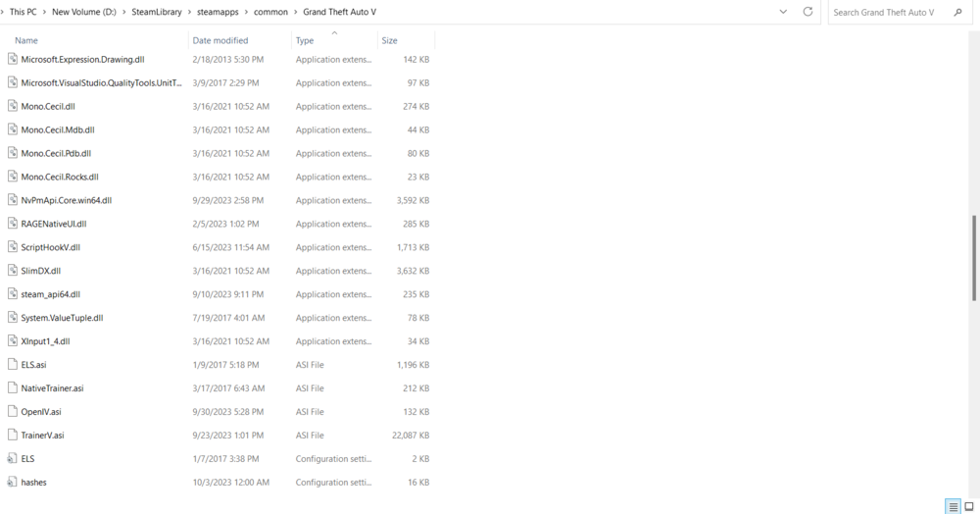Click the Microsoft.Expression.Drawing.dll file icon
Viewport: 980px width, 514px height.
[x=12, y=59]
